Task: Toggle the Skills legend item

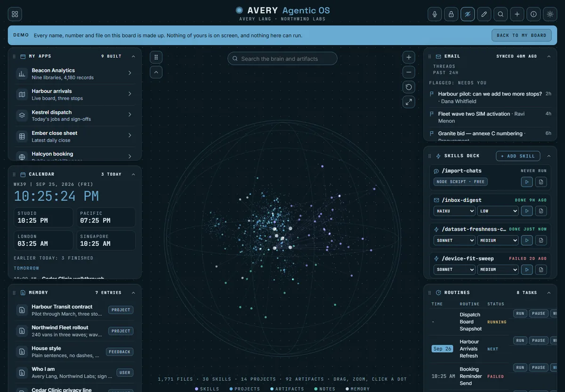Action: tap(207, 389)
